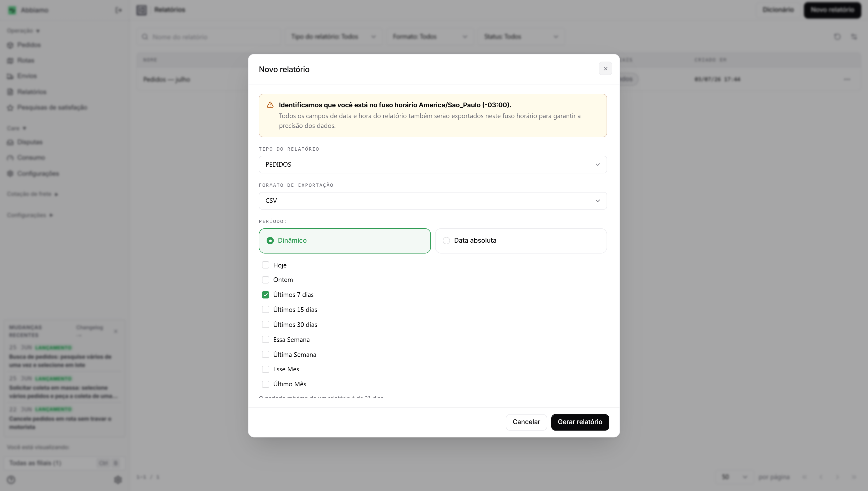This screenshot has width=868, height=491.
Task: Click the Configurações gear icon under Care
Action: pos(10,174)
